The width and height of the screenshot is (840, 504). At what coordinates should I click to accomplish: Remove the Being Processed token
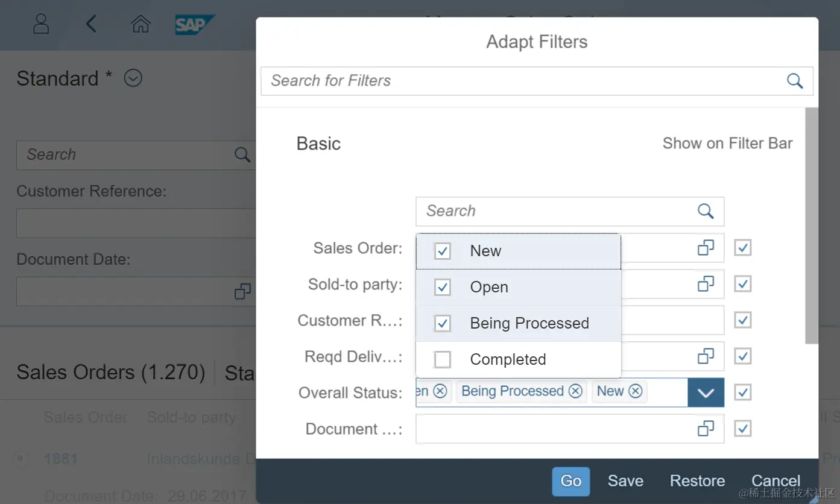[x=576, y=391]
